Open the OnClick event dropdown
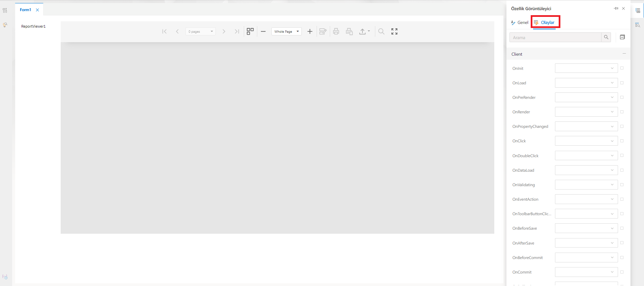The height and width of the screenshot is (286, 644). (586, 141)
